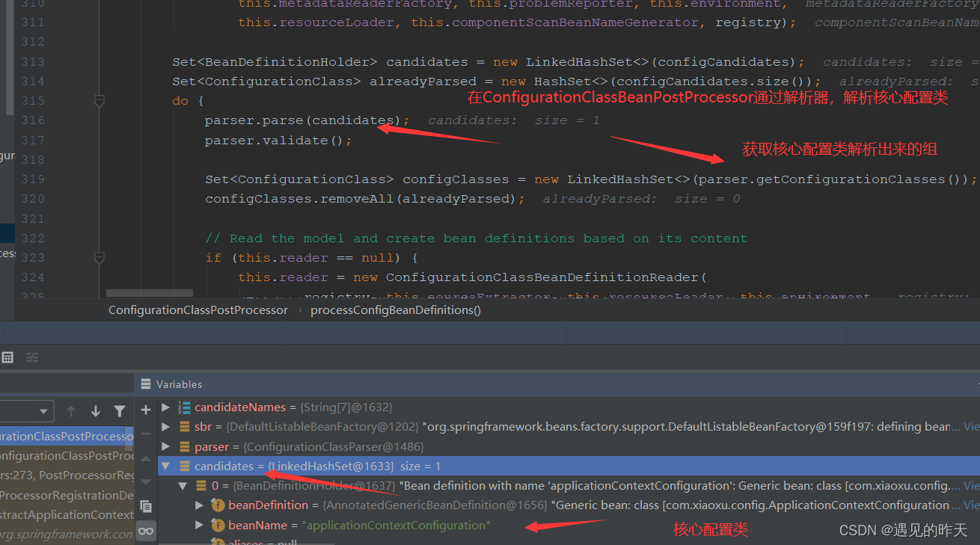Click the Trace Current Stream Chain icon
The height and width of the screenshot is (545, 980).
click(32, 357)
